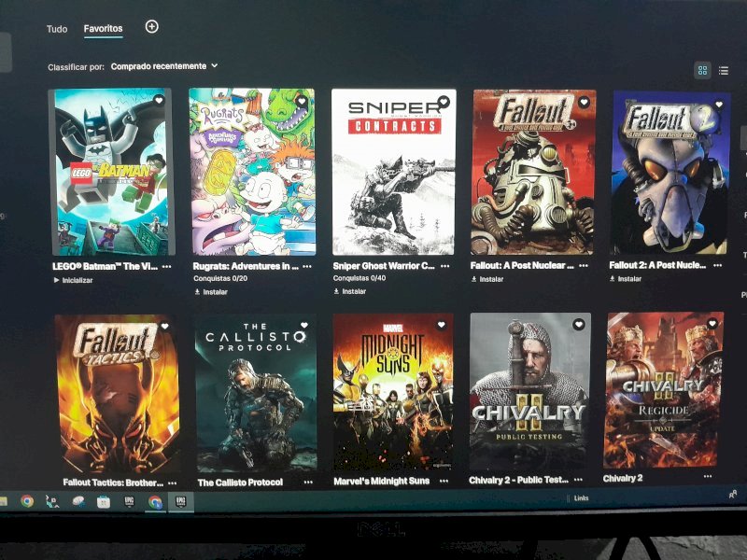Toggle heart on Chivalry 2 Public Testing cover
This screenshot has width=747, height=560.
578,324
